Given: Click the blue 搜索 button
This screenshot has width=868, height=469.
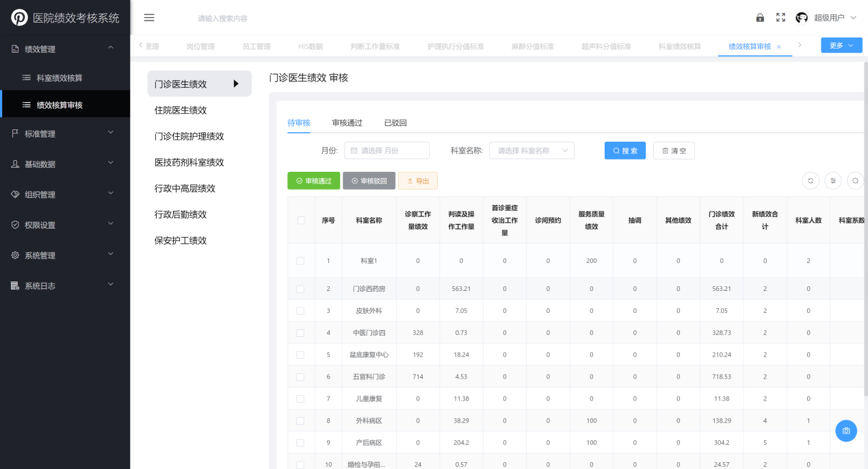Looking at the screenshot, I should [625, 151].
